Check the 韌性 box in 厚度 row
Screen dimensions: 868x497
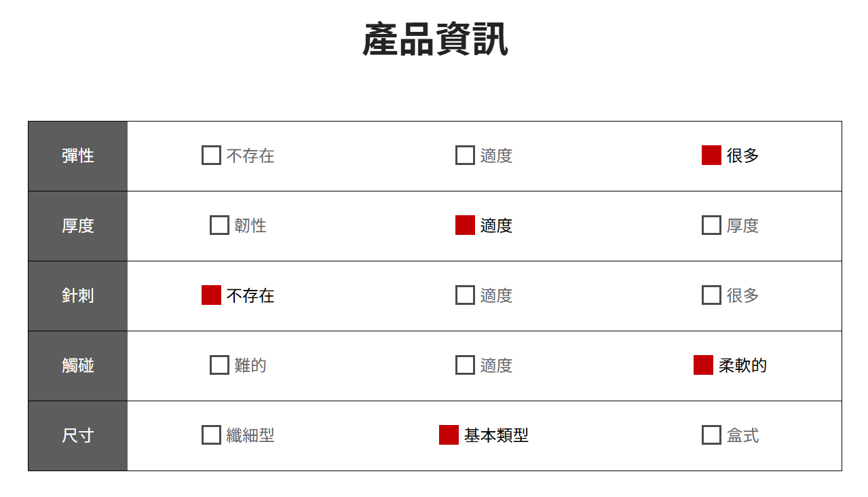click(x=219, y=225)
